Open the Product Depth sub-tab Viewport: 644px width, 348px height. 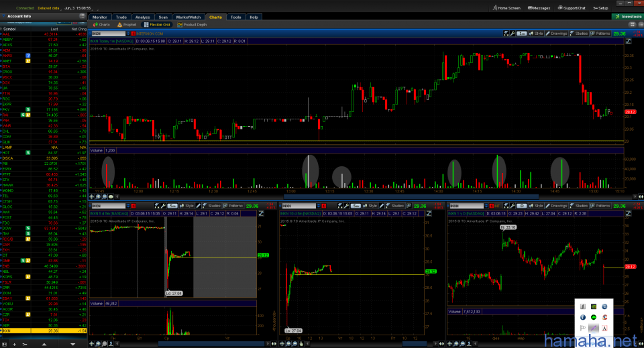(192, 25)
